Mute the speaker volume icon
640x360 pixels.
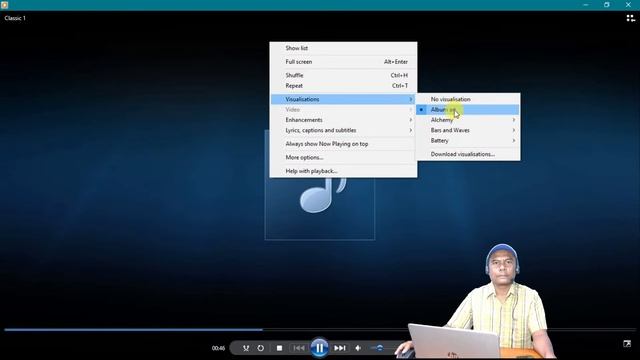tap(358, 348)
